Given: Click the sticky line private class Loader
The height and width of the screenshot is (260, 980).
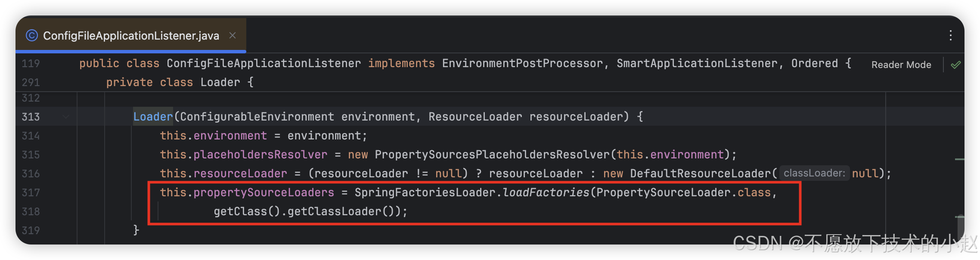Looking at the screenshot, I should [x=180, y=82].
